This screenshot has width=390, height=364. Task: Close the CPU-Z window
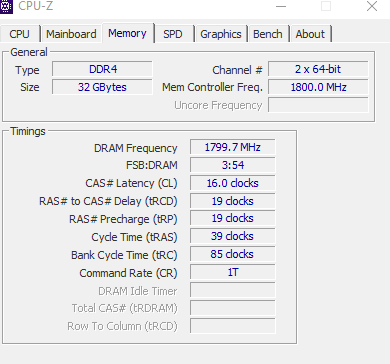point(372,6)
